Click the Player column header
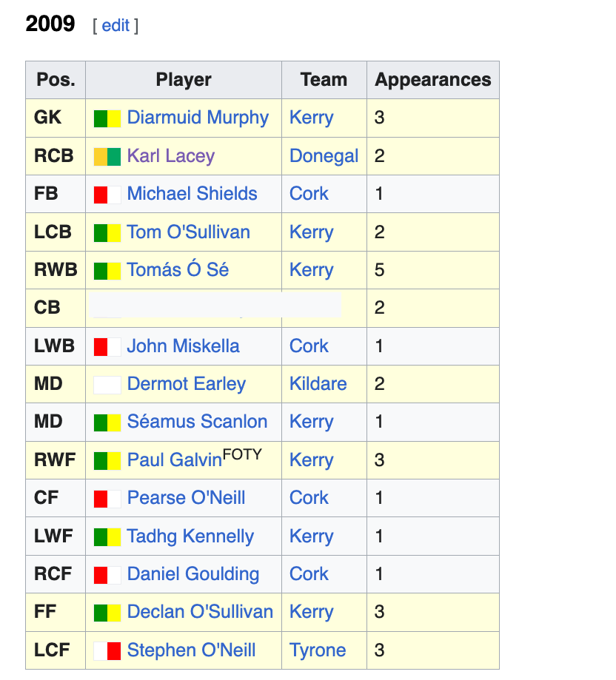This screenshot has width=616, height=680. tap(184, 80)
